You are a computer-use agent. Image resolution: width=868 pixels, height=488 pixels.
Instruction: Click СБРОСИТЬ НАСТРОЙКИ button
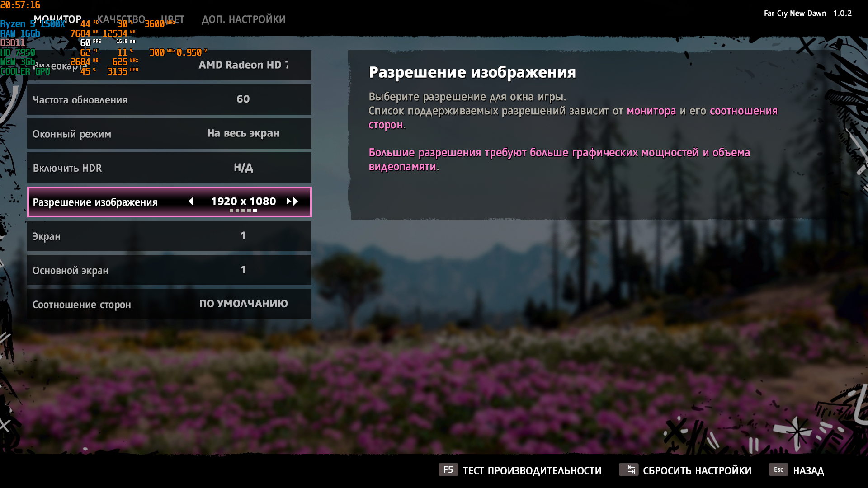[x=697, y=471]
